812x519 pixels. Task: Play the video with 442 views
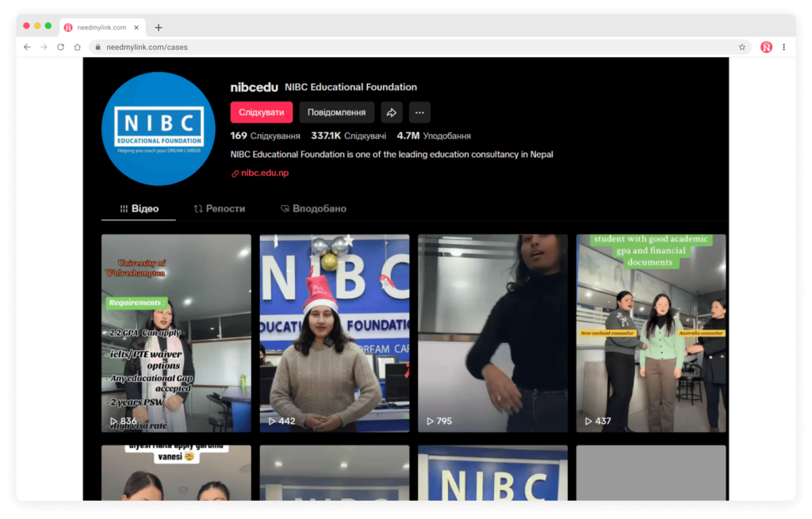334,333
